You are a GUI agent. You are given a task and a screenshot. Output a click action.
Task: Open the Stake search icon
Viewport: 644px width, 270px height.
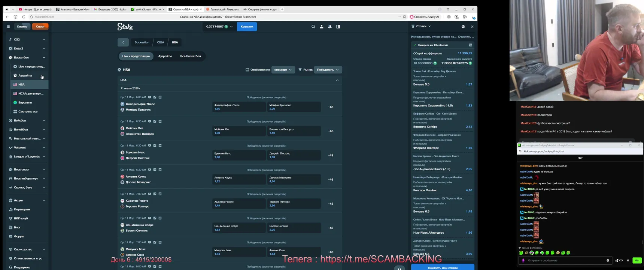[313, 27]
